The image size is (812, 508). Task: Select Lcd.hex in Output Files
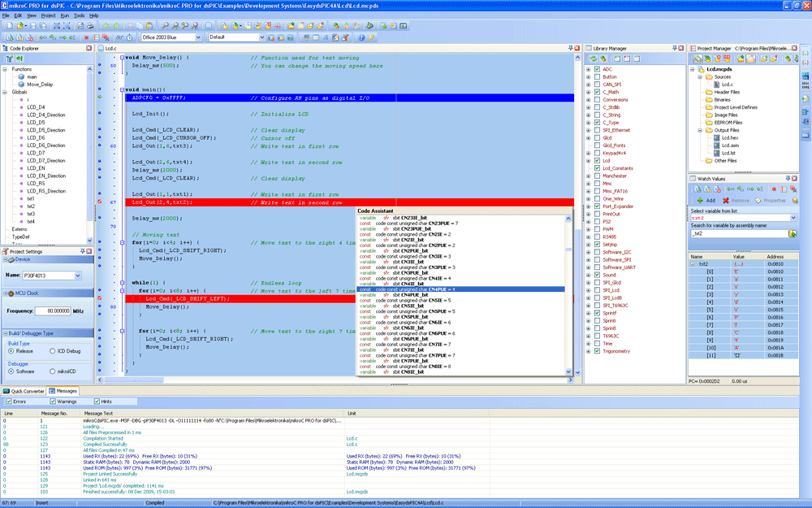[x=730, y=138]
